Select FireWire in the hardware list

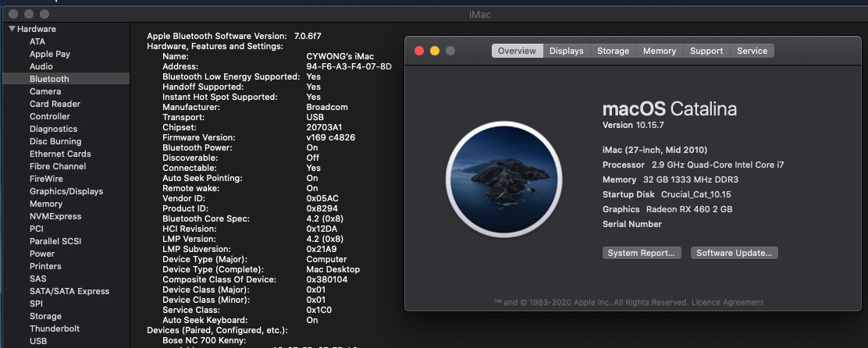tap(47, 179)
